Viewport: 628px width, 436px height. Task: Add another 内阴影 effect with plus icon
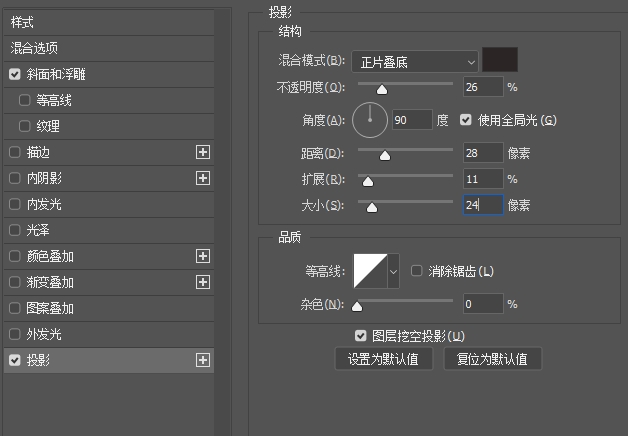203,178
